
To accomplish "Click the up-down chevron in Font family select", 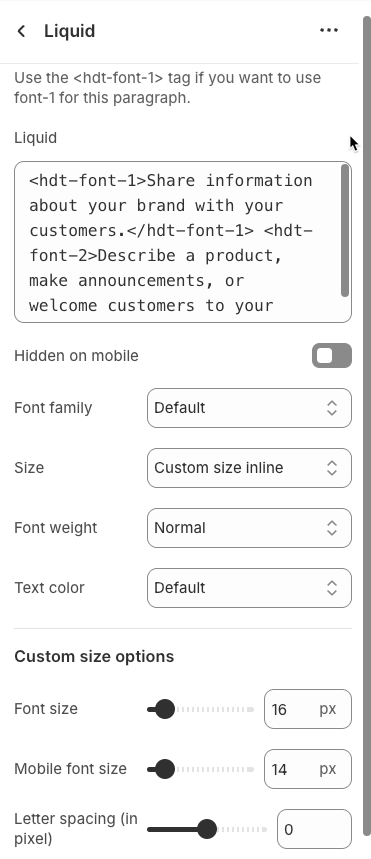I will pyautogui.click(x=332, y=408).
